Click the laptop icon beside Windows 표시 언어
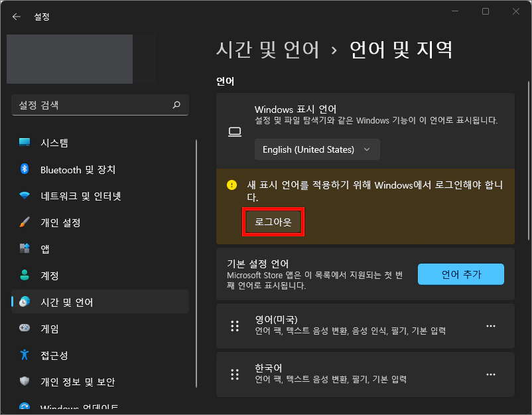 (x=235, y=131)
